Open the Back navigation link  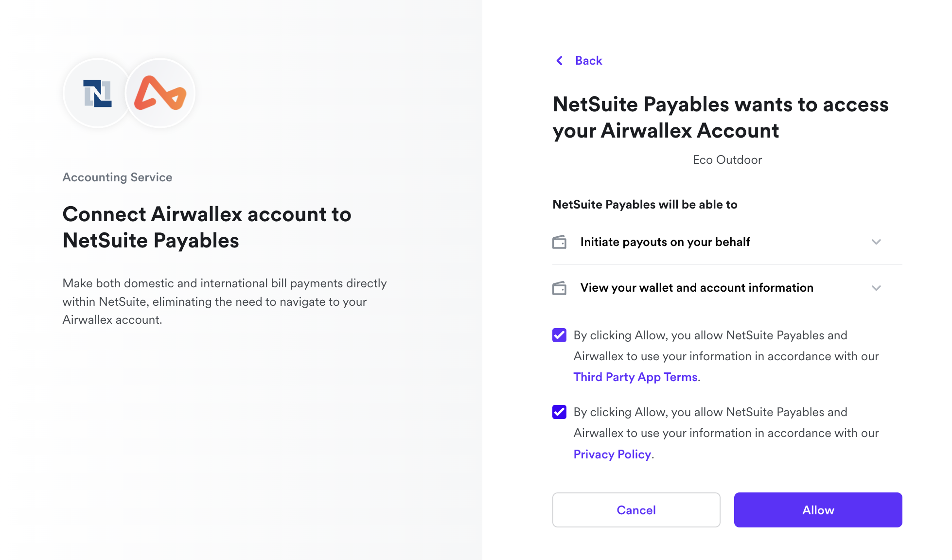pos(588,60)
